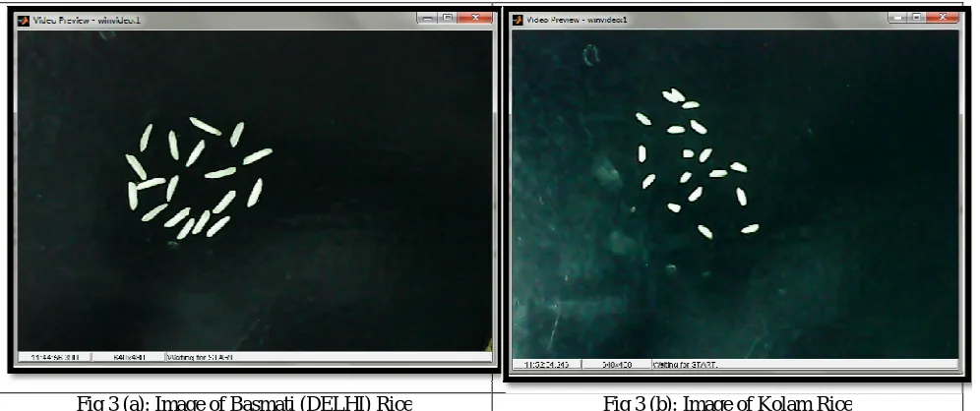Image resolution: width=980 pixels, height=411 pixels.
Task: Maximize the Kolam rice Video Preview window
Action: pos(917,18)
